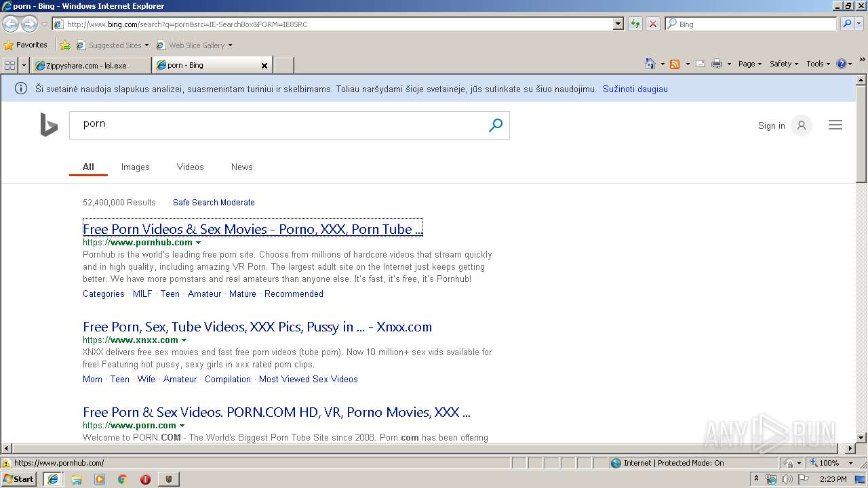Viewport: 868px width, 488px height.
Task: Open Windows Media Player from taskbar
Action: click(x=100, y=479)
